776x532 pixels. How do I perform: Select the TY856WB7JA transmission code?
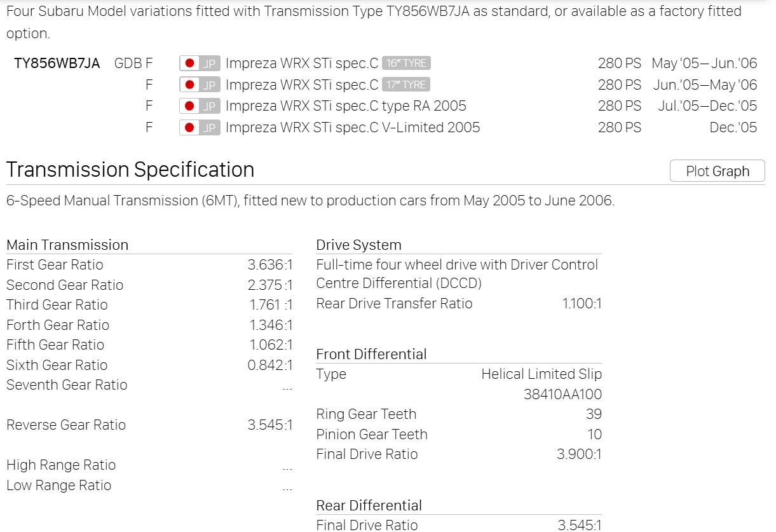coord(57,64)
